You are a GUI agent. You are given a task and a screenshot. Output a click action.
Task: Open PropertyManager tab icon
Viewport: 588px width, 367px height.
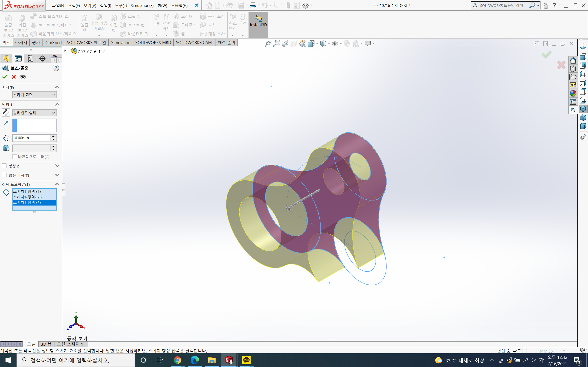[18, 58]
